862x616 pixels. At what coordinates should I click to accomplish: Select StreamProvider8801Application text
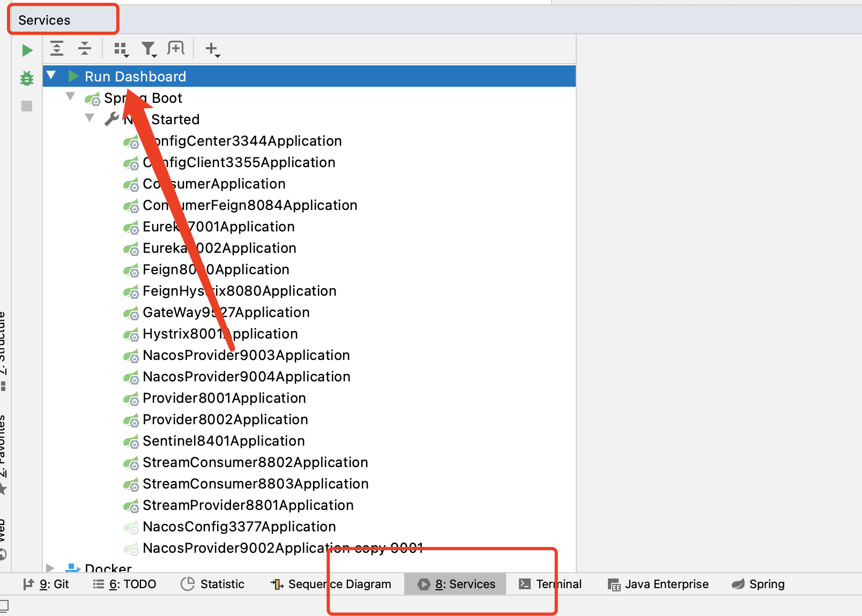tap(248, 505)
